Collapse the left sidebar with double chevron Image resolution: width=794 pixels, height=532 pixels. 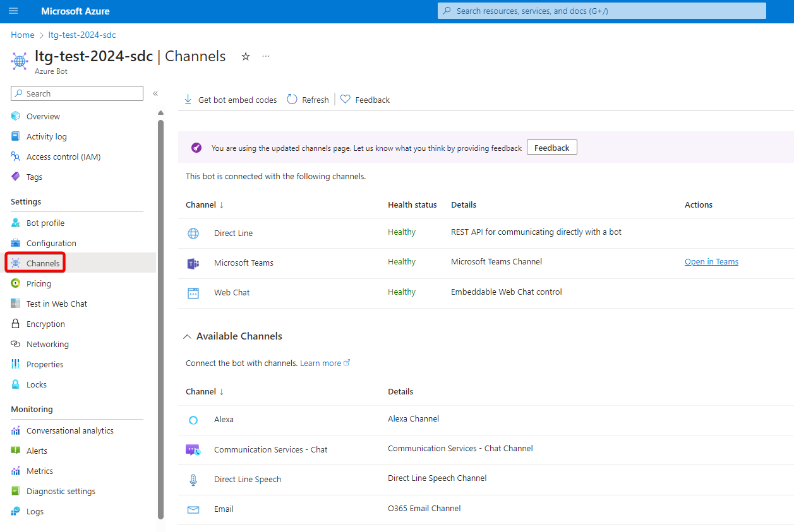tap(155, 93)
